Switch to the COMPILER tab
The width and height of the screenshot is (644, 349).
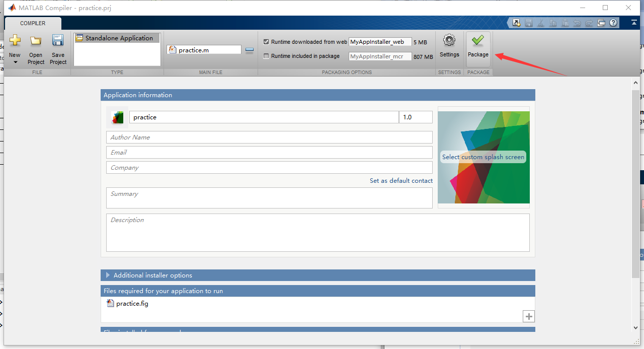click(33, 23)
